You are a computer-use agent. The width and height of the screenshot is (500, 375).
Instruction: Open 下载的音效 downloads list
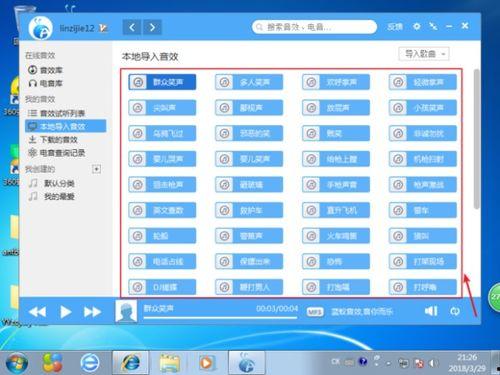click(53, 139)
